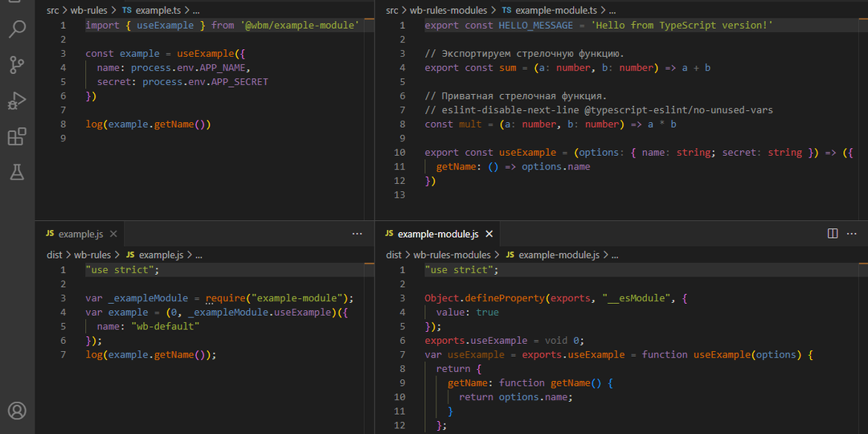This screenshot has height=434, width=868.
Task: Click line number 12 in example-module.js
Action: [399, 425]
